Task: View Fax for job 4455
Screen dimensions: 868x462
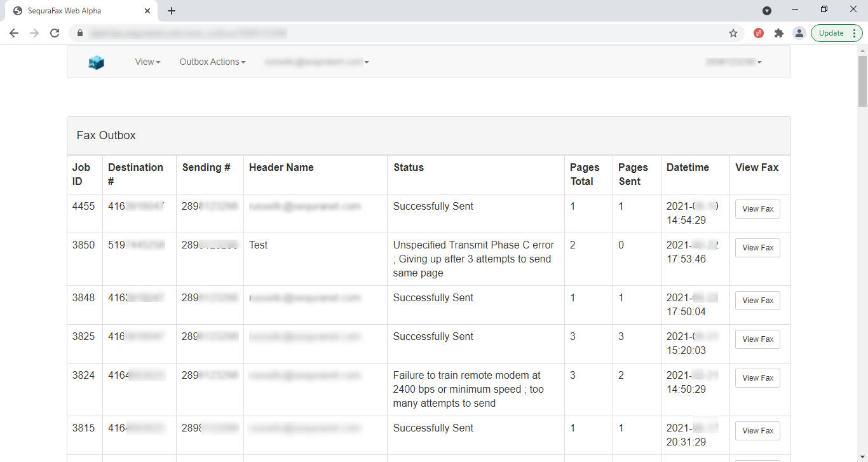Action: (757, 209)
